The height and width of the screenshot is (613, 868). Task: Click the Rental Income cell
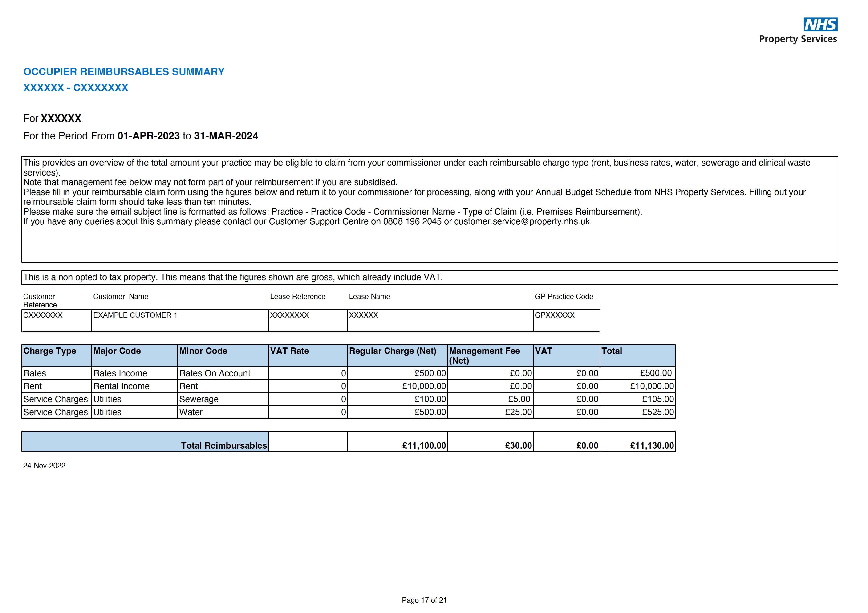tap(121, 386)
